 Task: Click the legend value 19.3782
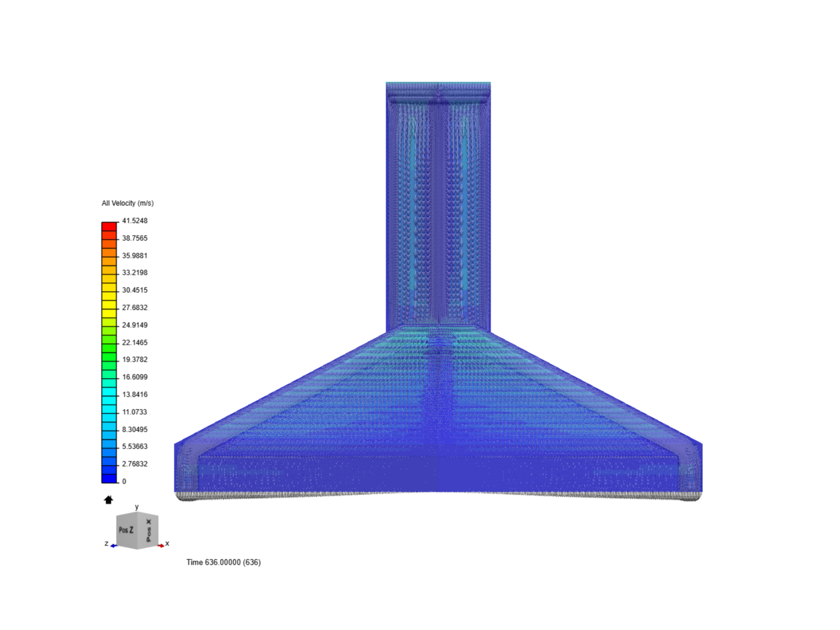point(135,359)
